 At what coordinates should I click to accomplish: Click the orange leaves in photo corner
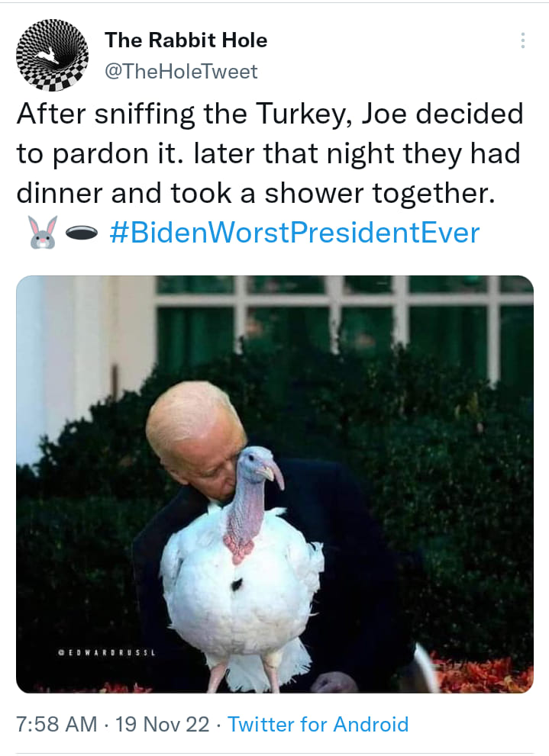pos(483,674)
